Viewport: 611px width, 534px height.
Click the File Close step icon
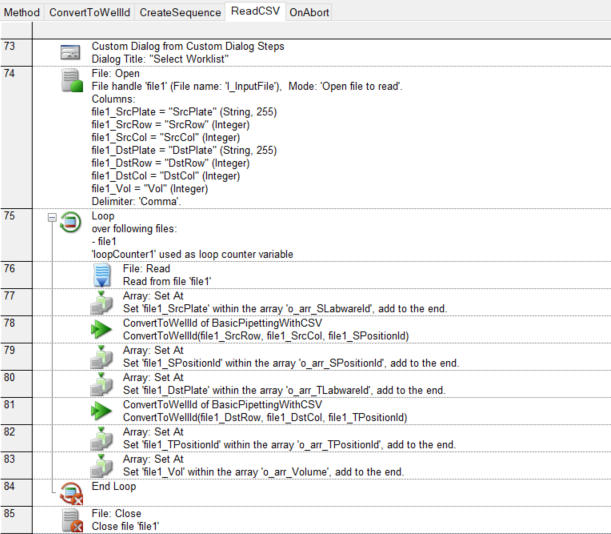[x=70, y=518]
